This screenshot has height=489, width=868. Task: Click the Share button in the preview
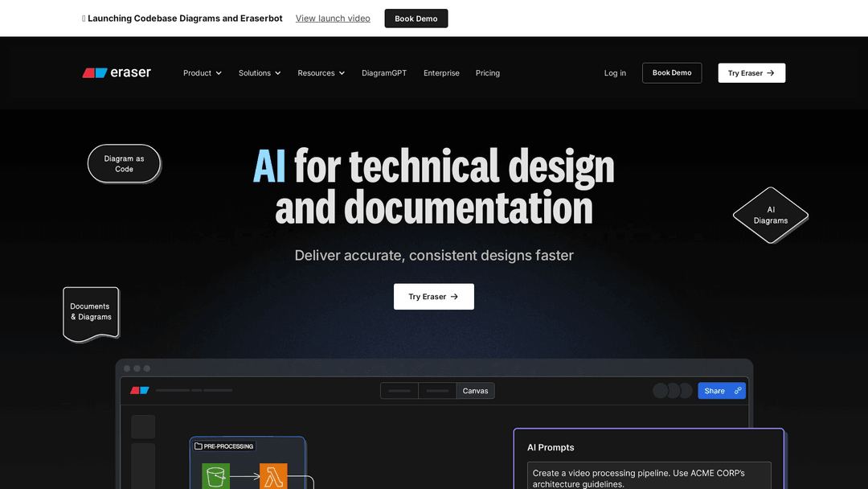(721, 390)
